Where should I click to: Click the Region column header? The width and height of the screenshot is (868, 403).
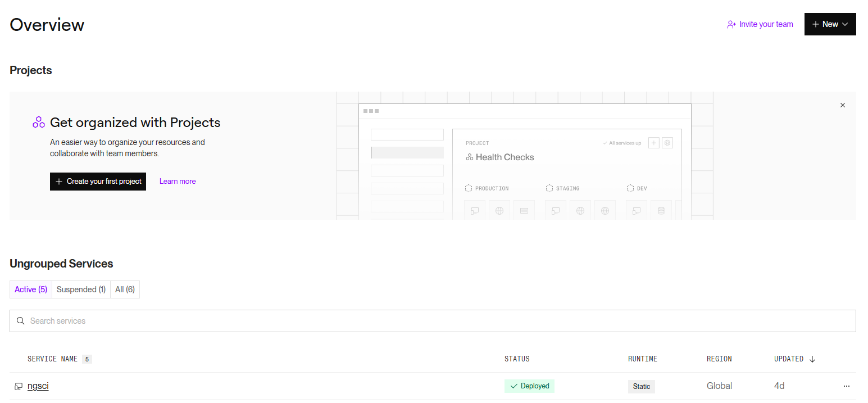[719, 359]
